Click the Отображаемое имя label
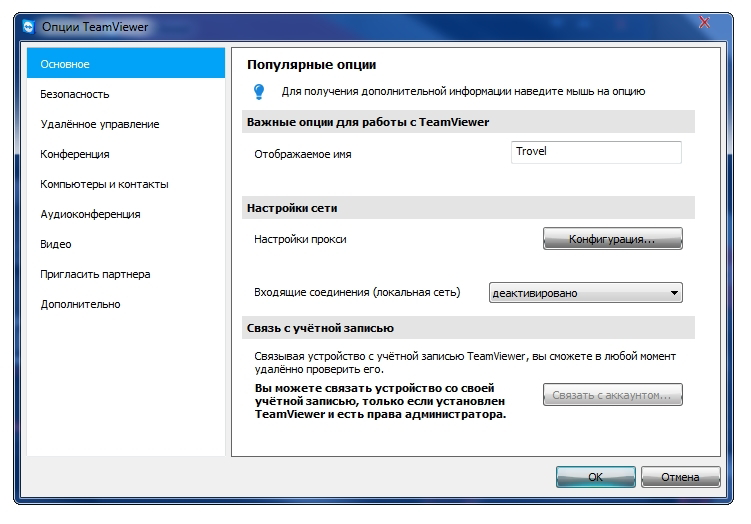The image size is (751, 524). tap(303, 154)
